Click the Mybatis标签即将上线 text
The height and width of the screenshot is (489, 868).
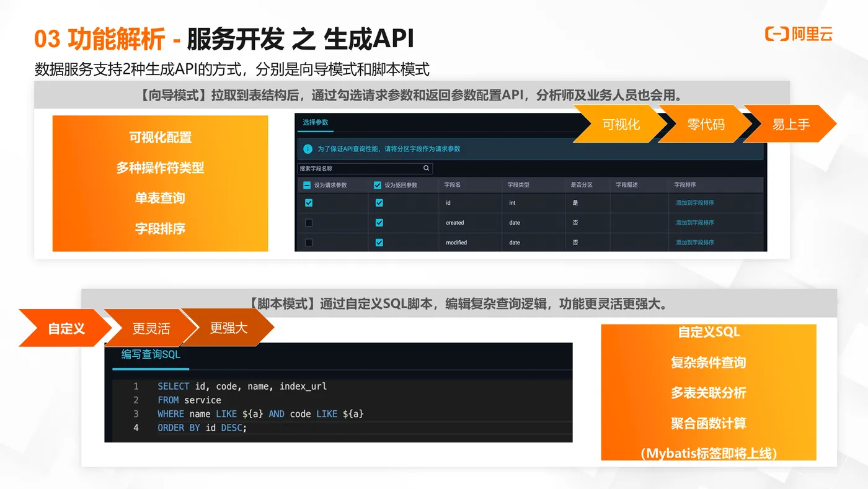pyautogui.click(x=709, y=454)
